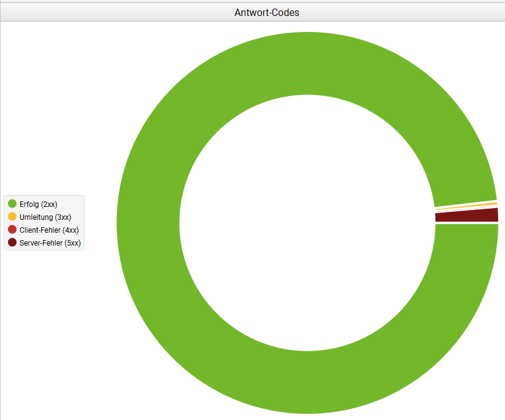Toggle the Erfolg (2xx) legend label

[39, 204]
